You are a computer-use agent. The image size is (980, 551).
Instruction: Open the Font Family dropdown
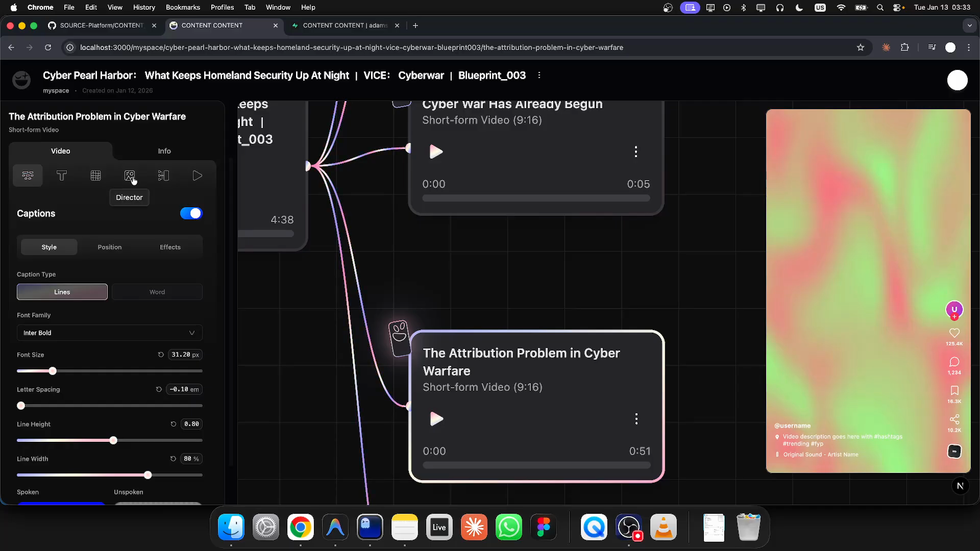click(110, 333)
